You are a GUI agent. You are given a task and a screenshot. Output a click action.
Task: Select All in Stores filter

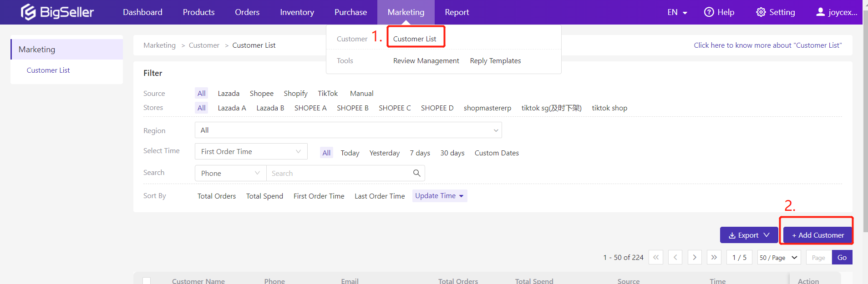202,108
